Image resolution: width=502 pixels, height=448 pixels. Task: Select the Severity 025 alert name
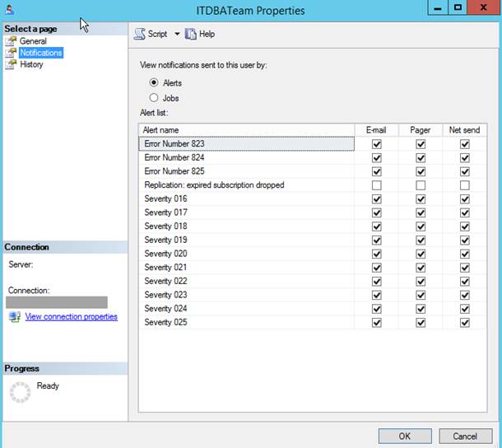[165, 323]
